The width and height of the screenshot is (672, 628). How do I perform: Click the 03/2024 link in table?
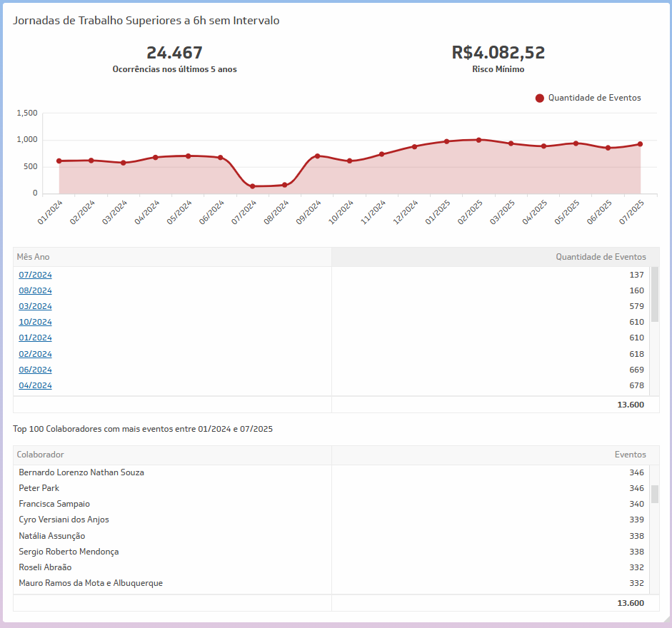coord(35,306)
